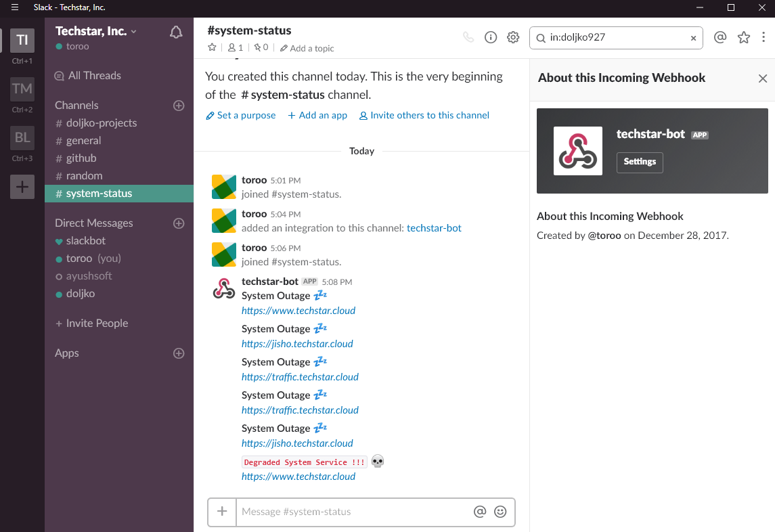This screenshot has height=532, width=775.
Task: Click the message attachment plus button
Action: (223, 512)
